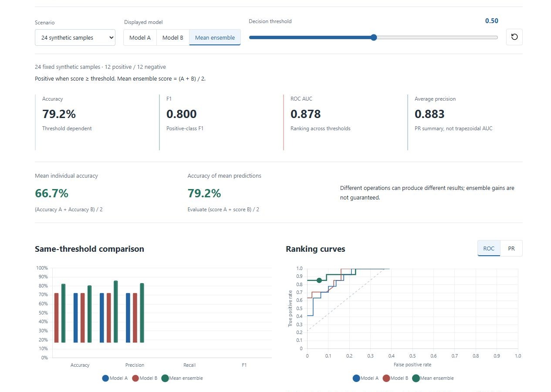Click the 79.2% value above Threshold dependent
Viewport: 551px width, 392px height.
click(59, 114)
